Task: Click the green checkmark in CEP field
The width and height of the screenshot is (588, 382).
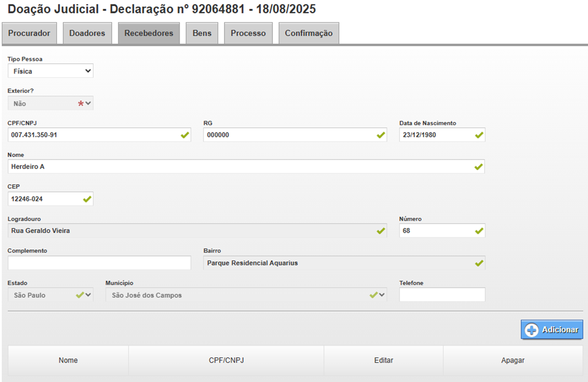Action: tap(87, 199)
